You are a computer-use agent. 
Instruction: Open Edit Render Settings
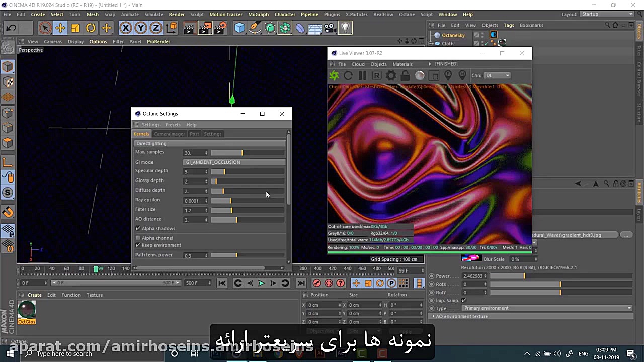coord(219,28)
